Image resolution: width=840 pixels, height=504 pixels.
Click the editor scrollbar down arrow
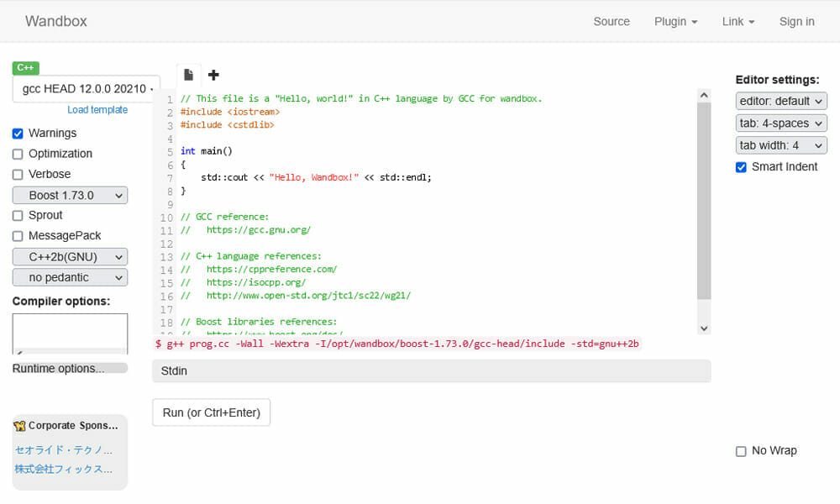[704, 328]
